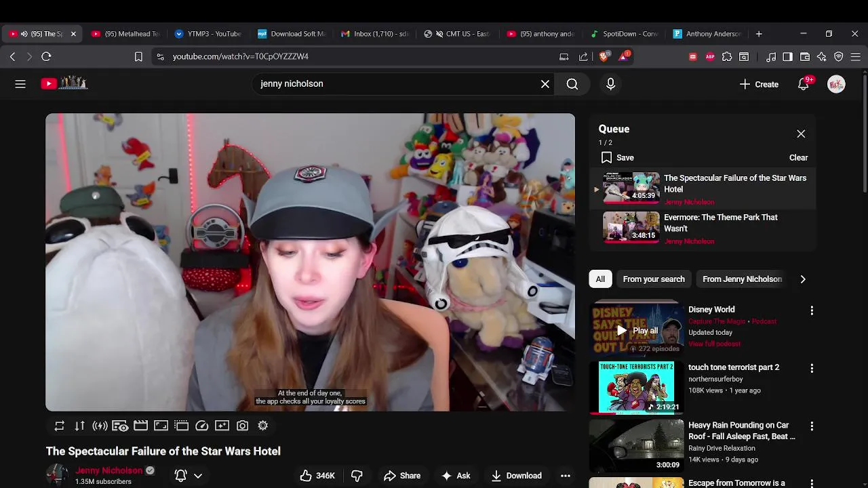Image resolution: width=868 pixels, height=488 pixels.
Task: Click the Download button
Action: click(x=517, y=476)
